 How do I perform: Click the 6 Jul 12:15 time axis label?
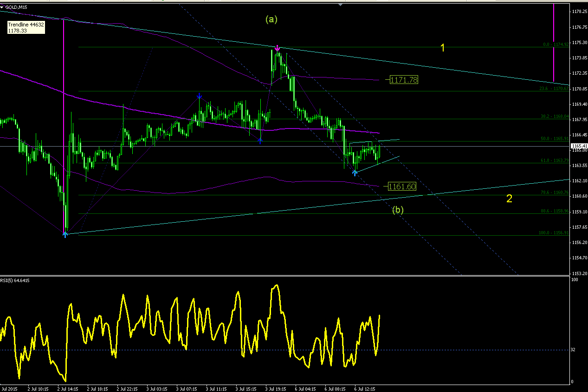click(x=365, y=389)
